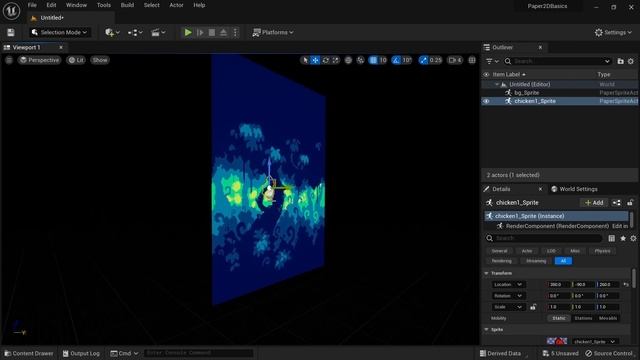Toggle the Details panel lock icon
This screenshot has width=640, height=360.
click(630, 202)
